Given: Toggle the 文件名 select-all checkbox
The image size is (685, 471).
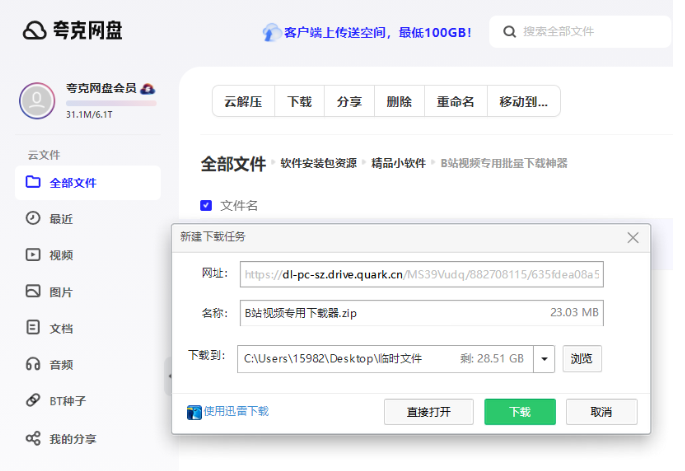Looking at the screenshot, I should tap(206, 205).
